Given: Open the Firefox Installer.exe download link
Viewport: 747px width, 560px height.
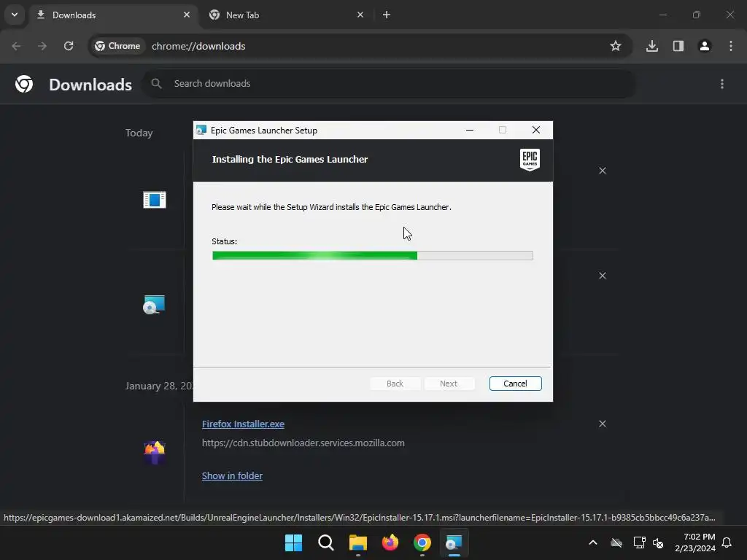Looking at the screenshot, I should pyautogui.click(x=243, y=424).
